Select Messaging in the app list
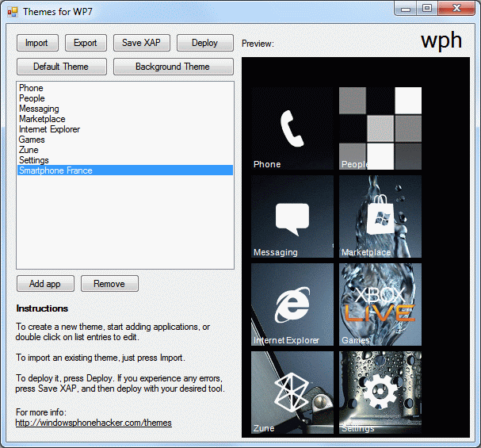This screenshot has width=481, height=448. coord(125,109)
